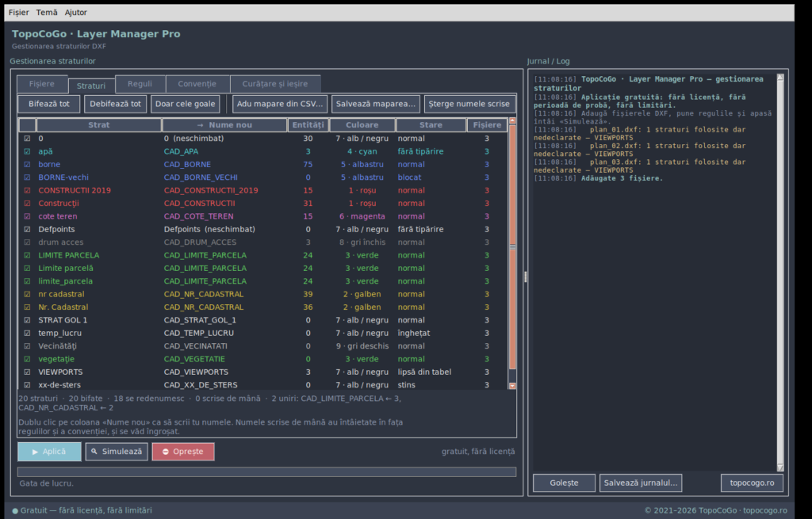Open the Ajutor menu
The height and width of the screenshot is (519, 812).
pyautogui.click(x=75, y=13)
